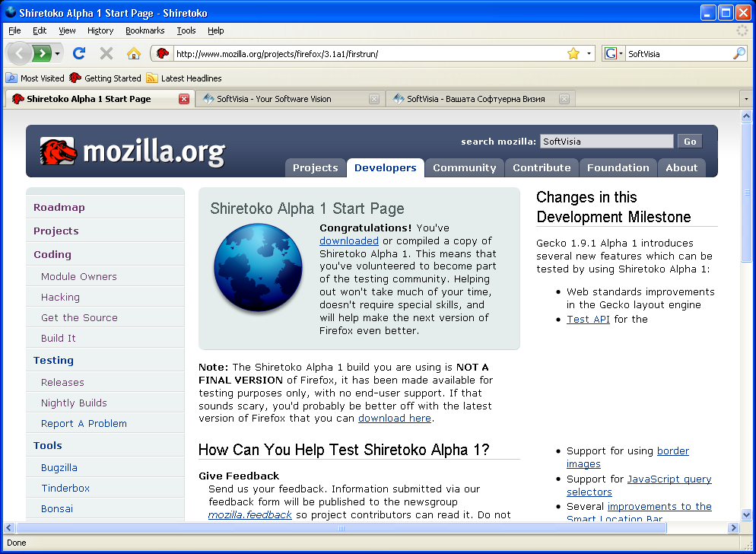The height and width of the screenshot is (554, 756).
Task: Open the Test API link
Action: (x=588, y=320)
